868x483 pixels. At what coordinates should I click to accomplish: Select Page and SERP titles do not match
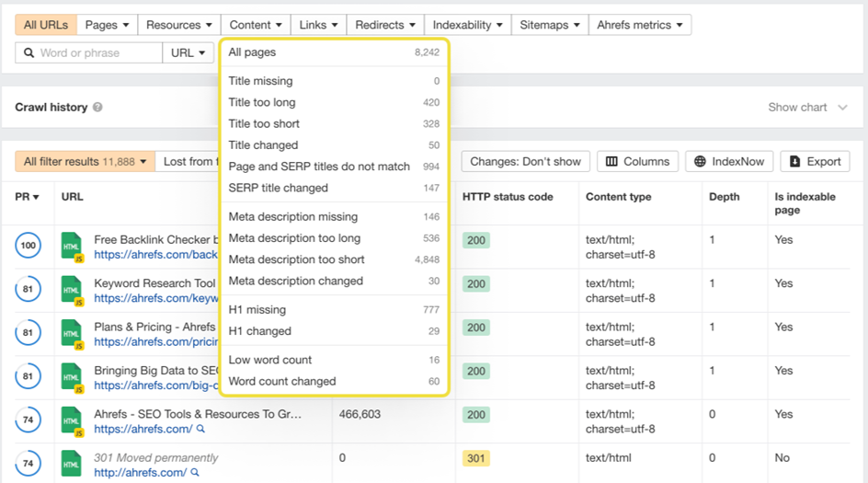pyautogui.click(x=334, y=167)
